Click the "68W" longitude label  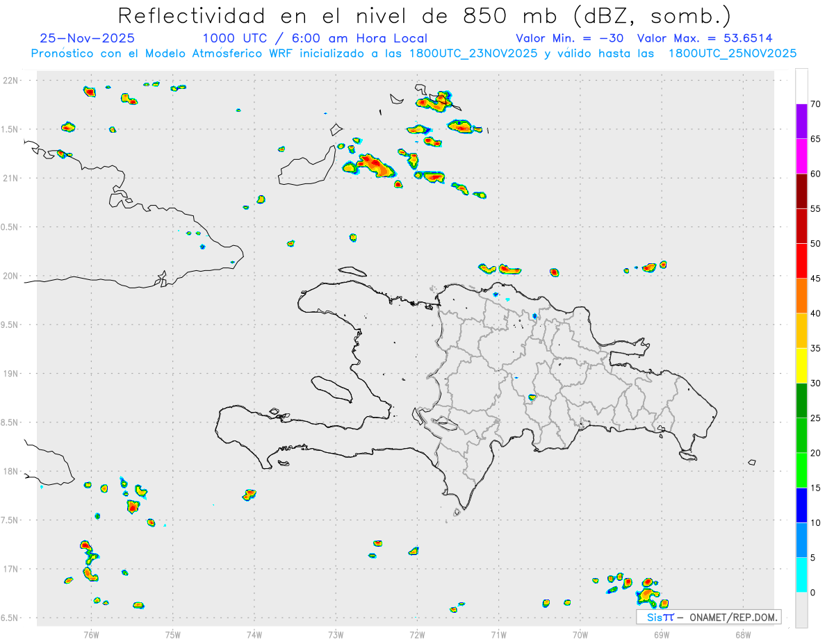743,634
